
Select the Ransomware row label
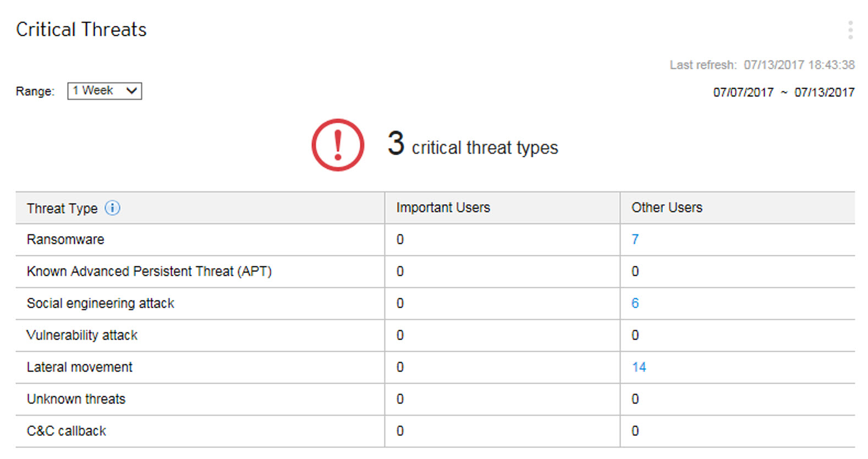pos(65,239)
